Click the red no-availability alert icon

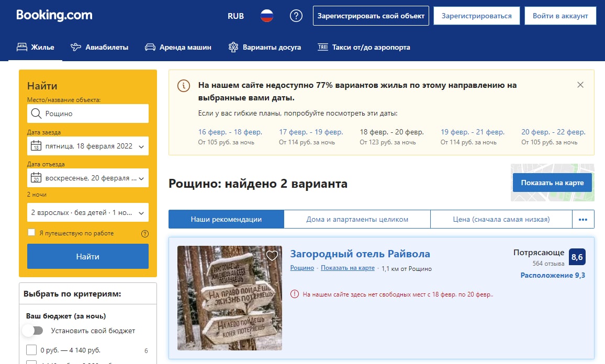[x=295, y=294]
